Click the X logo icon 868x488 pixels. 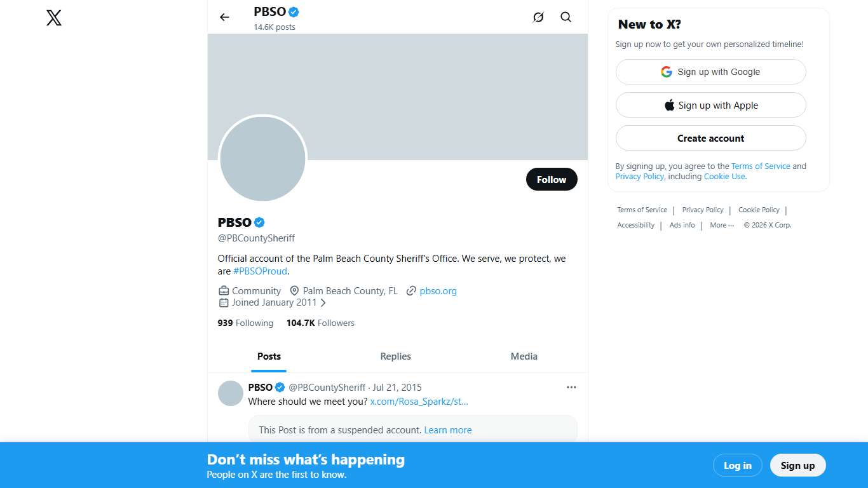54,18
